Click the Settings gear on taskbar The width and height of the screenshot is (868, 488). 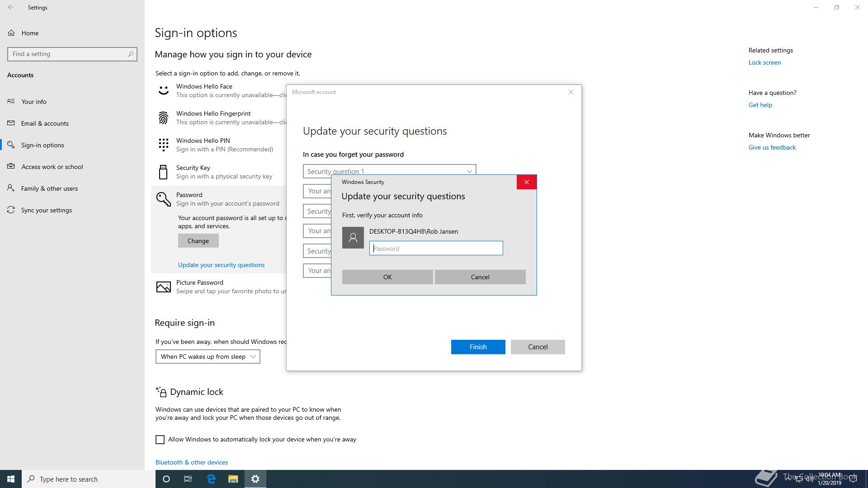point(255,479)
